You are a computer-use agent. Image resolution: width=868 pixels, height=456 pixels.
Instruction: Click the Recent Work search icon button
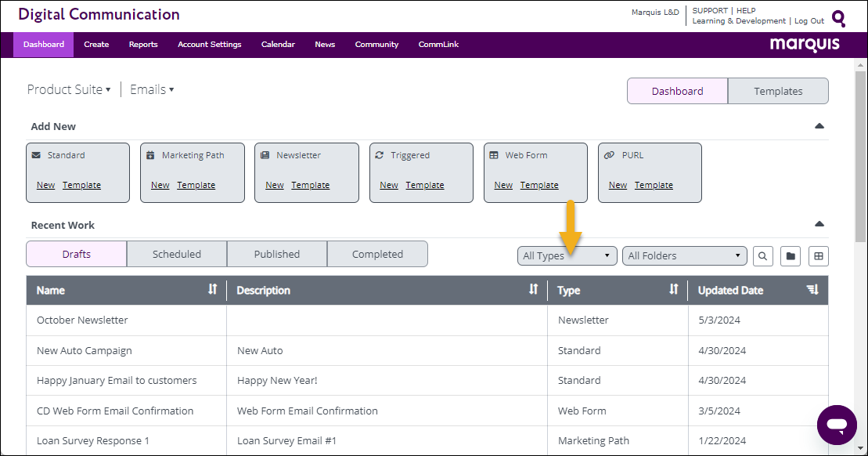(x=763, y=256)
